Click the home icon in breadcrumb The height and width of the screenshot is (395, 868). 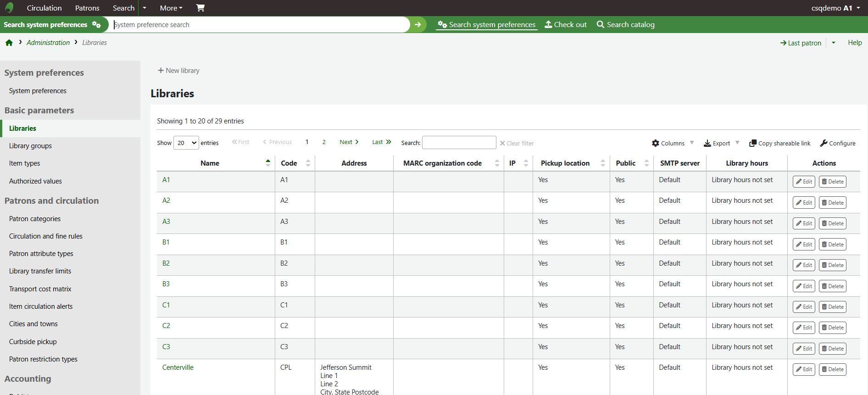point(9,43)
